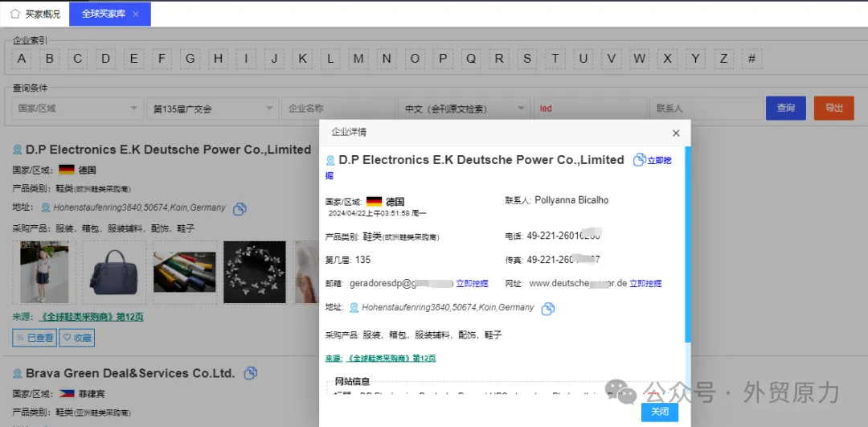Click the copy icon beside the dialog address
Image resolution: width=868 pixels, height=427 pixels.
click(x=548, y=309)
